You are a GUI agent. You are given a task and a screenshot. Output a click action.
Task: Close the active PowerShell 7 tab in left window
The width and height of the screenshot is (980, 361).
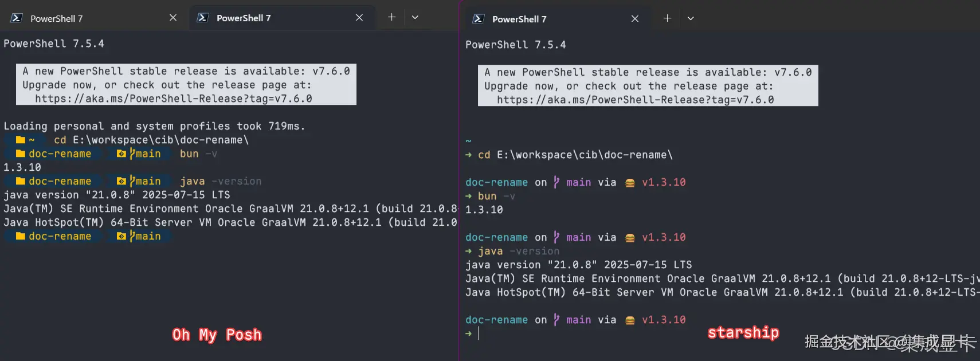359,18
